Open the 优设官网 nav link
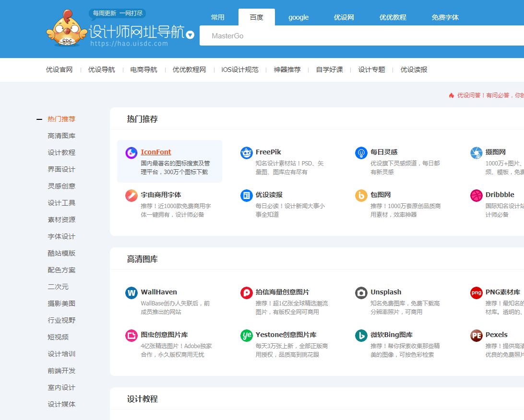Screen dimensions: 524x420 click(60, 70)
